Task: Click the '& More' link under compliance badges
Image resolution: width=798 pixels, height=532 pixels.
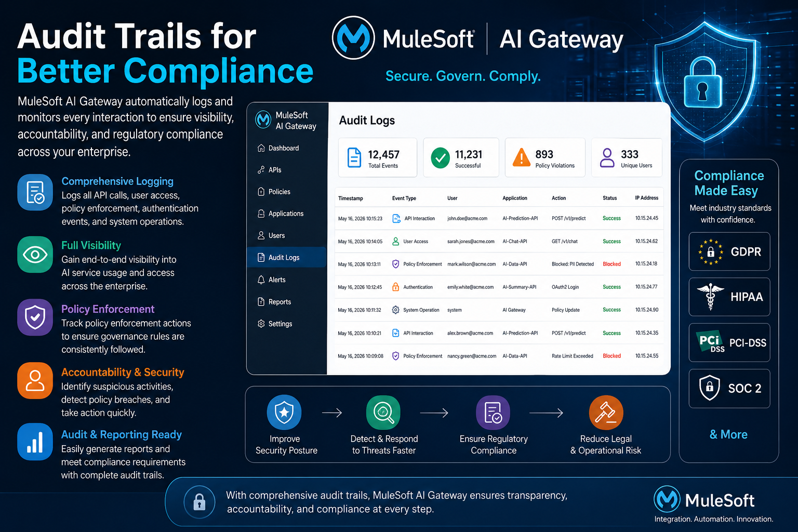Action: coord(728,435)
